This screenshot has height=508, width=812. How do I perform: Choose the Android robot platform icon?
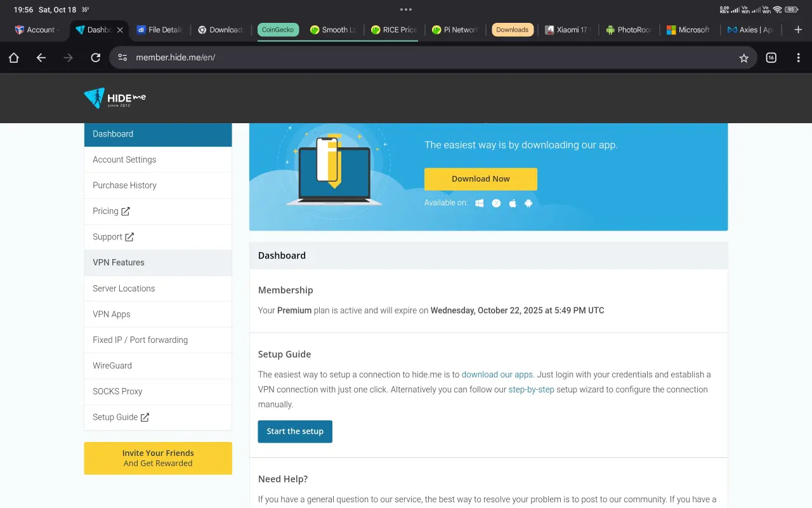pyautogui.click(x=528, y=203)
